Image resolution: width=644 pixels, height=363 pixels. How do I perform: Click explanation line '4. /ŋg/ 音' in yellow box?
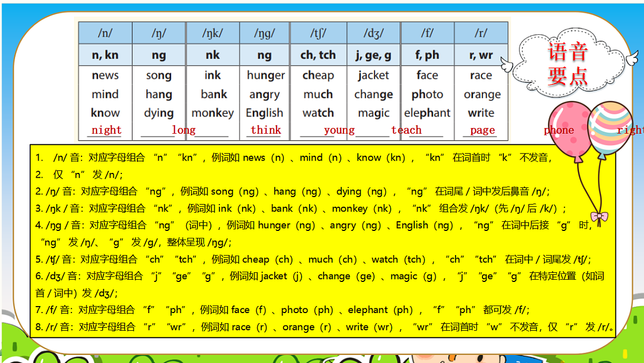(314, 234)
